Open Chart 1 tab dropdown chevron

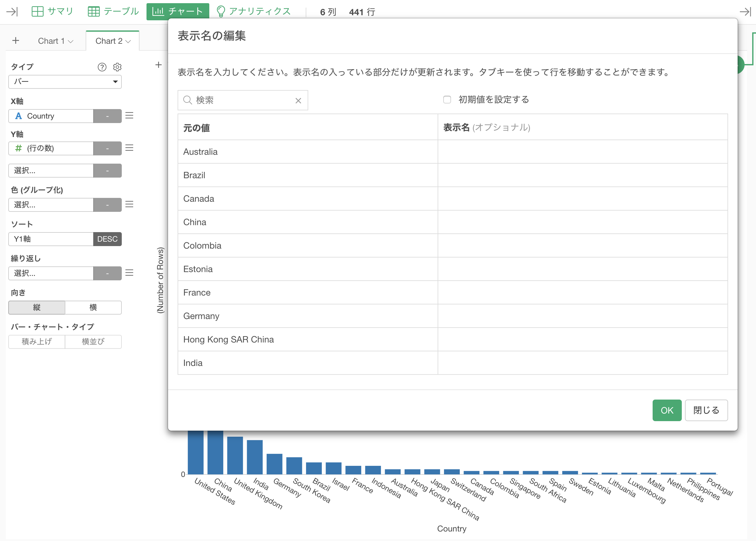[x=71, y=41]
